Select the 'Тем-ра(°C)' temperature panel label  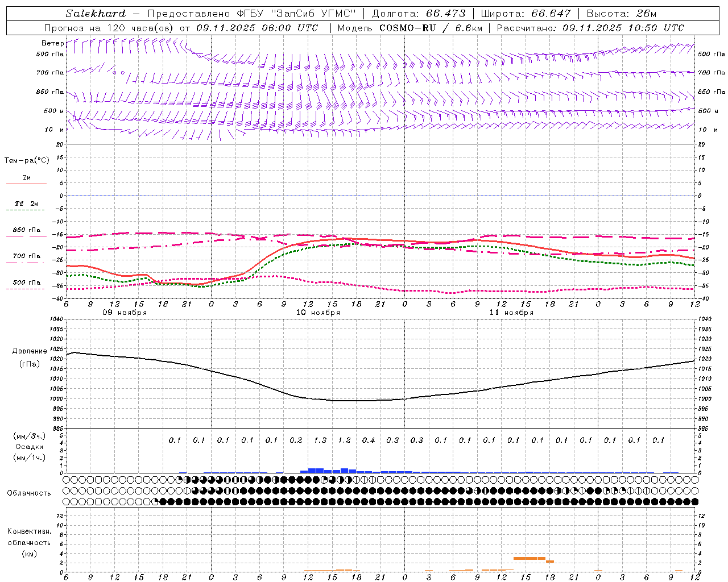point(27,161)
